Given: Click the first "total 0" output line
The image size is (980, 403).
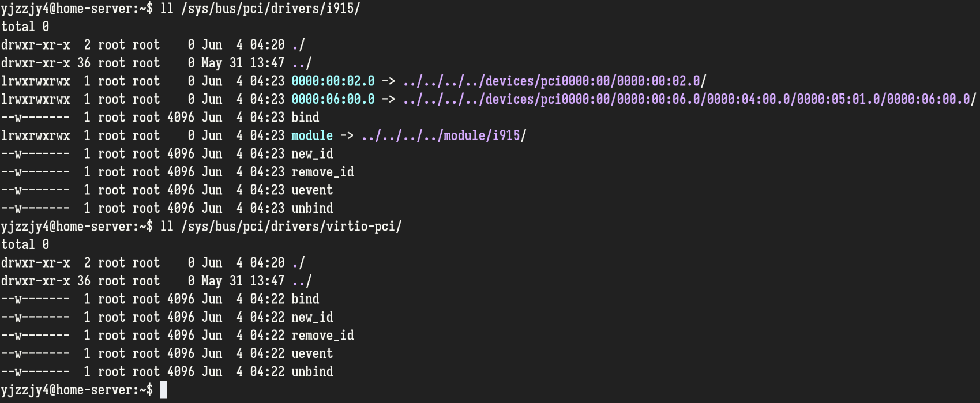Looking at the screenshot, I should click(x=25, y=27).
